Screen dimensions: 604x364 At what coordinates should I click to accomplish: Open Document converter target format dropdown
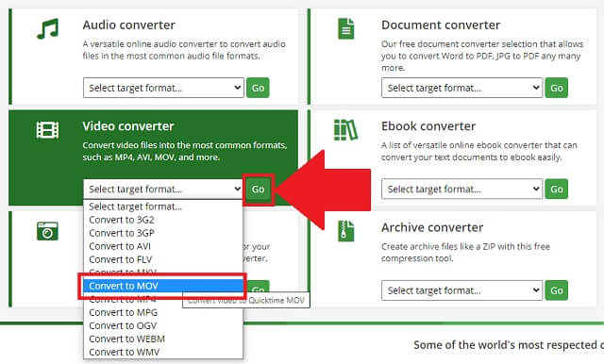(x=461, y=88)
